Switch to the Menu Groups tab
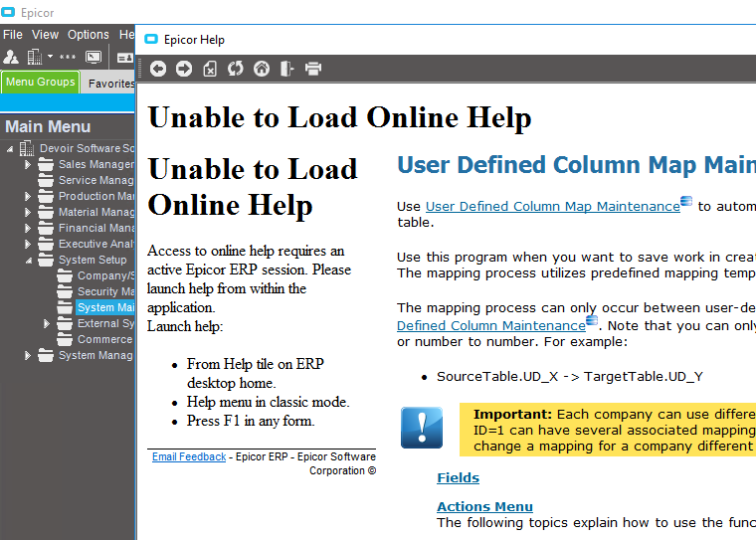The width and height of the screenshot is (756, 540). click(x=41, y=82)
